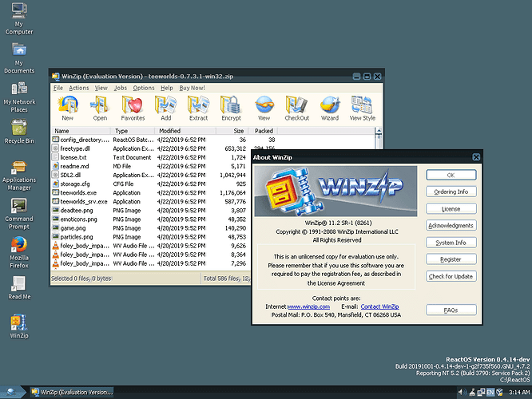Select the Applications Manager desktop icon

click(x=19, y=176)
